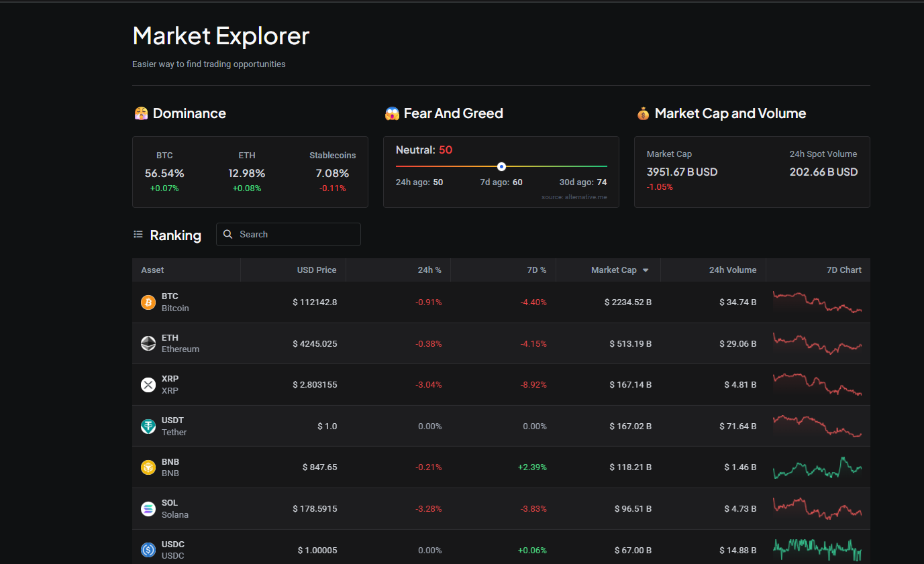Viewport: 924px width, 564px height.
Task: Sort table by 24h % column
Action: coord(399,270)
